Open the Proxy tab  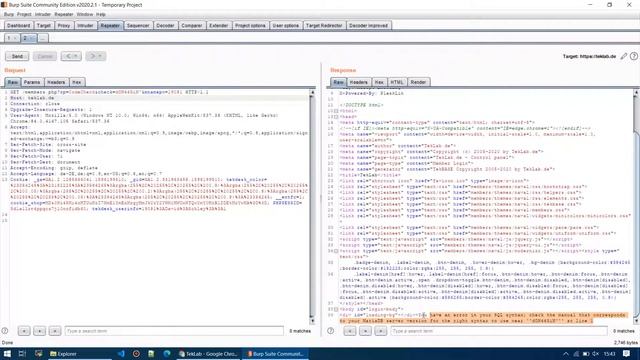pyautogui.click(x=64, y=25)
